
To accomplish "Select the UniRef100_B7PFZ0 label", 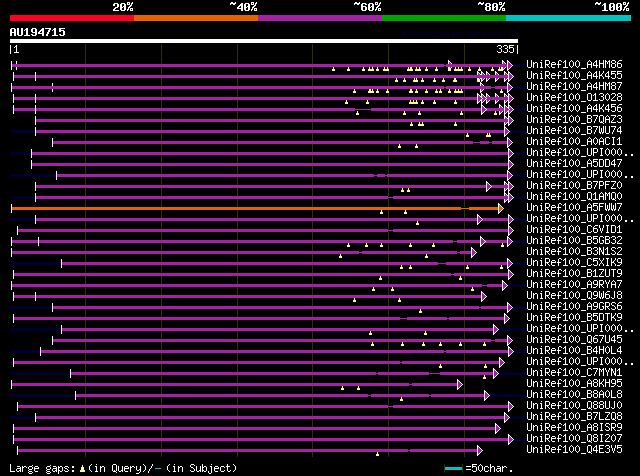I will coord(574,185).
